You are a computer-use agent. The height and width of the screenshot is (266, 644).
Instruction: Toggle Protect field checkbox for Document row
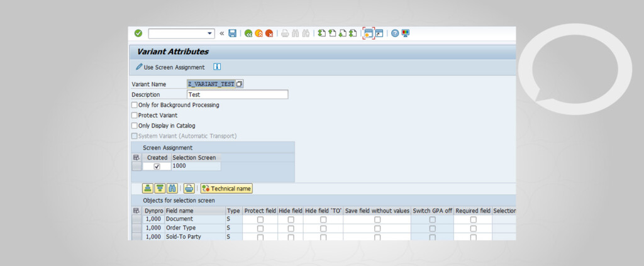260,219
